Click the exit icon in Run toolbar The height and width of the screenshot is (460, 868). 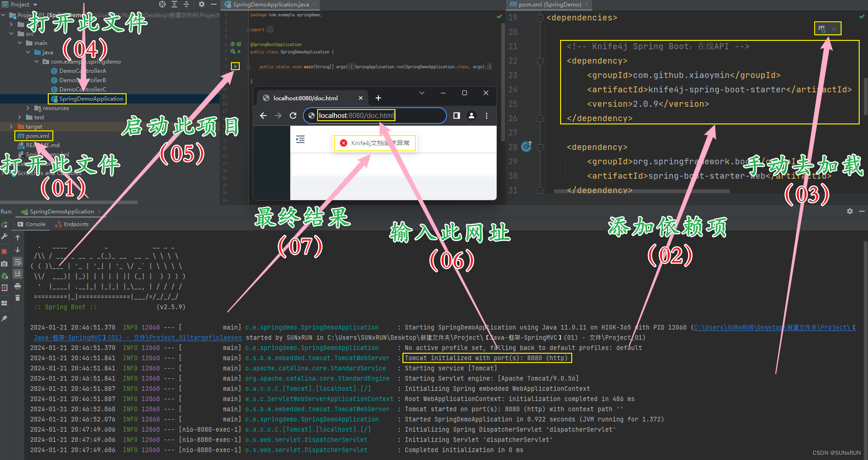coord(4,288)
